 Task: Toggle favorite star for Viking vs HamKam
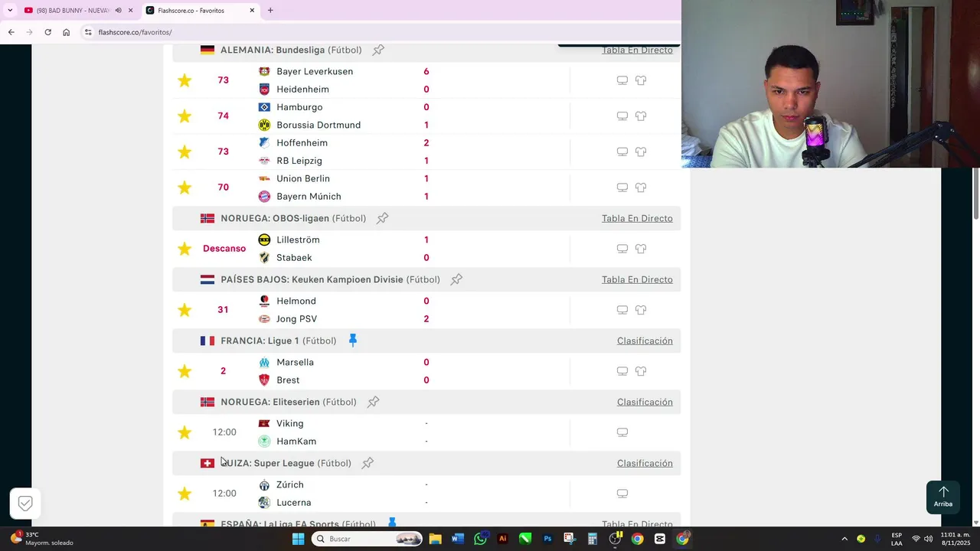[x=185, y=432]
